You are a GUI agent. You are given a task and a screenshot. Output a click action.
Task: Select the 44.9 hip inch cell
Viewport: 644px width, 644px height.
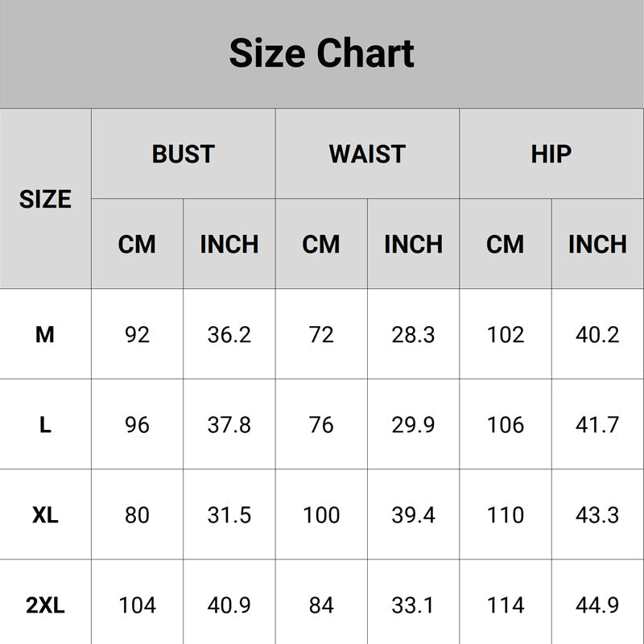point(597,605)
